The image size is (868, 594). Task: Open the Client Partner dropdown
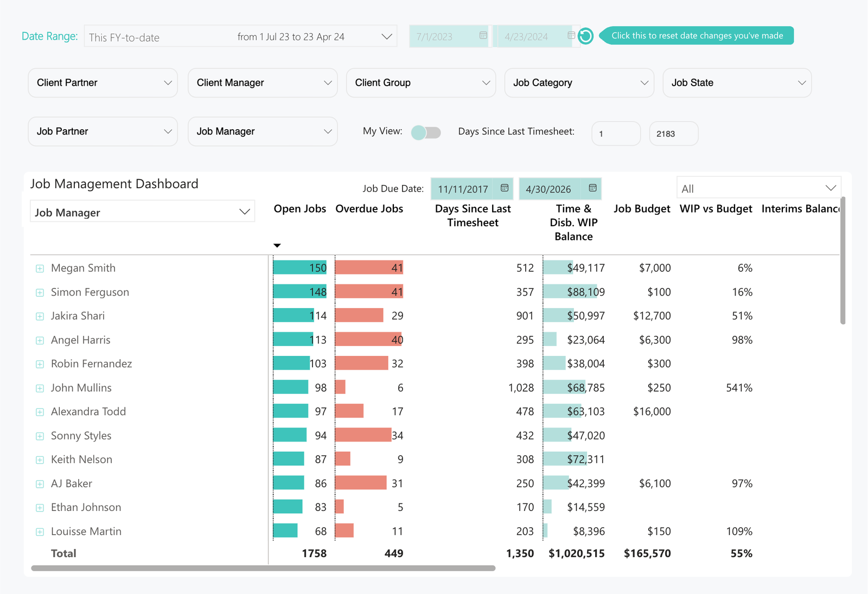coord(103,83)
